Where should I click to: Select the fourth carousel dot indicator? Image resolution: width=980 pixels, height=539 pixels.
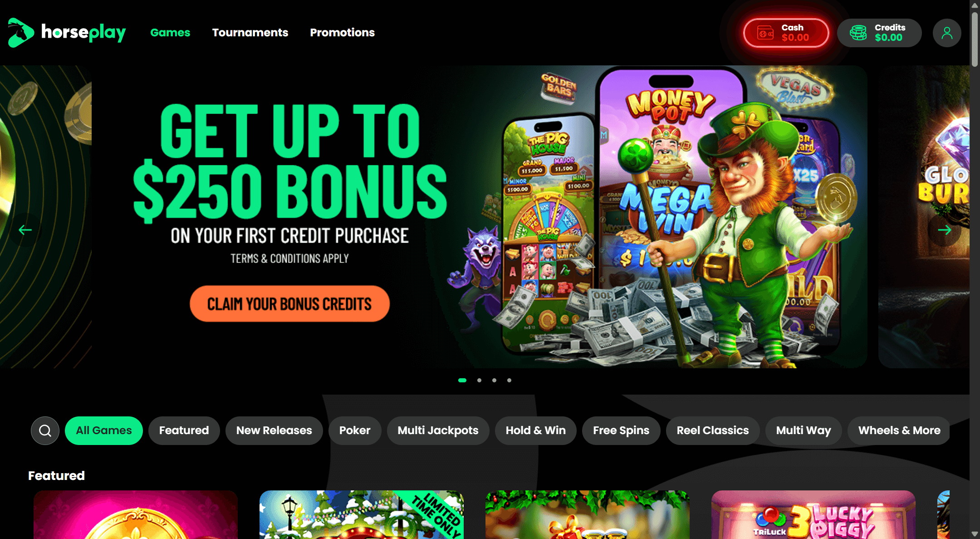pyautogui.click(x=509, y=380)
